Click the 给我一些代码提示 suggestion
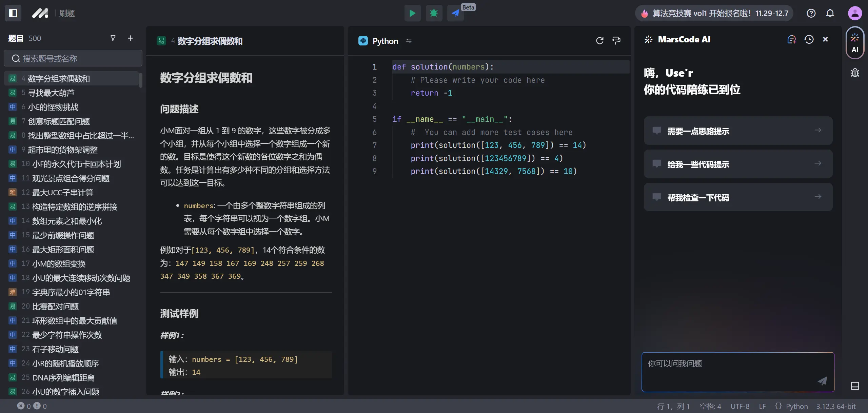 [x=738, y=164]
